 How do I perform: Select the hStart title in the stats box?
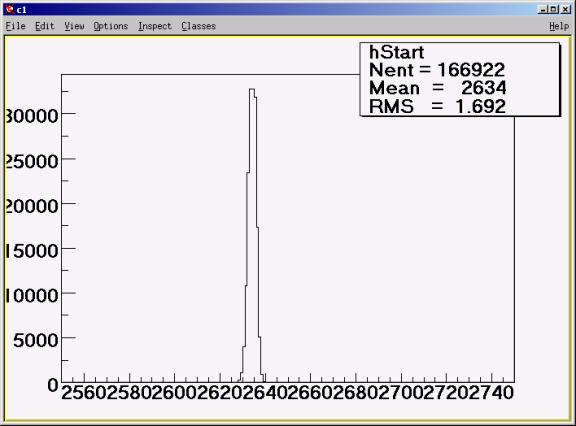point(396,53)
